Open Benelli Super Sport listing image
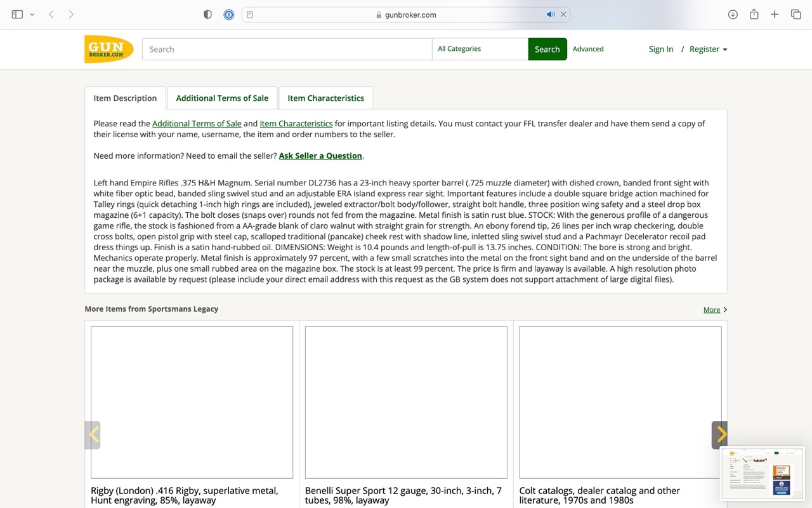The height and width of the screenshot is (508, 812). [x=406, y=402]
